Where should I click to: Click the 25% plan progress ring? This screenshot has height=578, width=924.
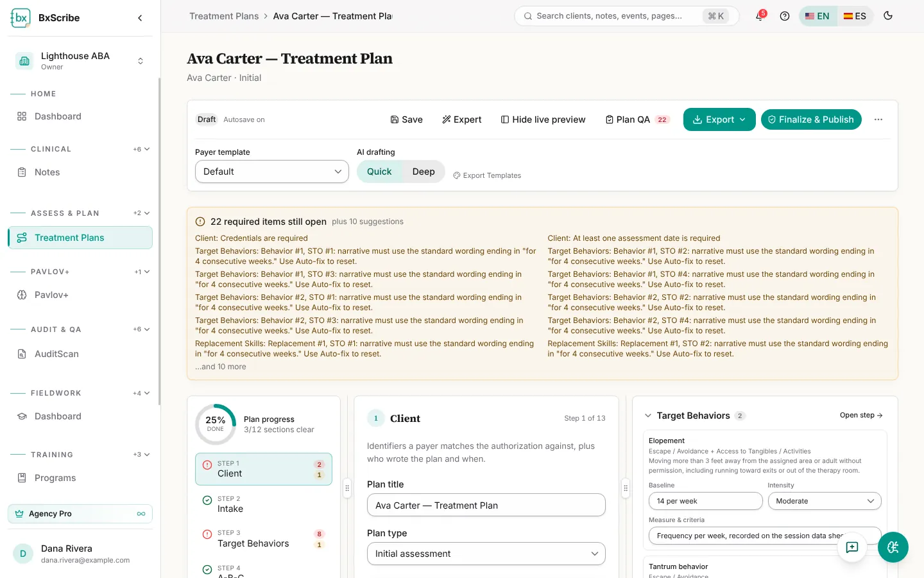[216, 425]
